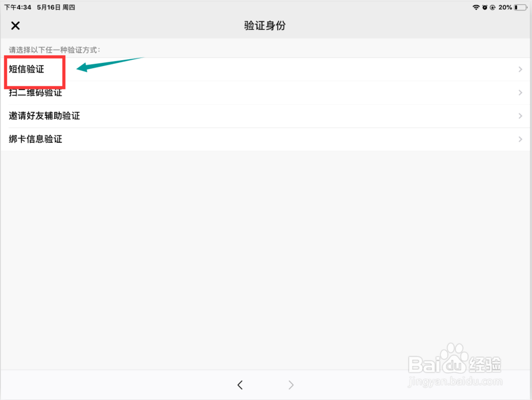This screenshot has height=400, width=532.
Task: Close the 验证身份 page with the X
Action: coord(15,26)
